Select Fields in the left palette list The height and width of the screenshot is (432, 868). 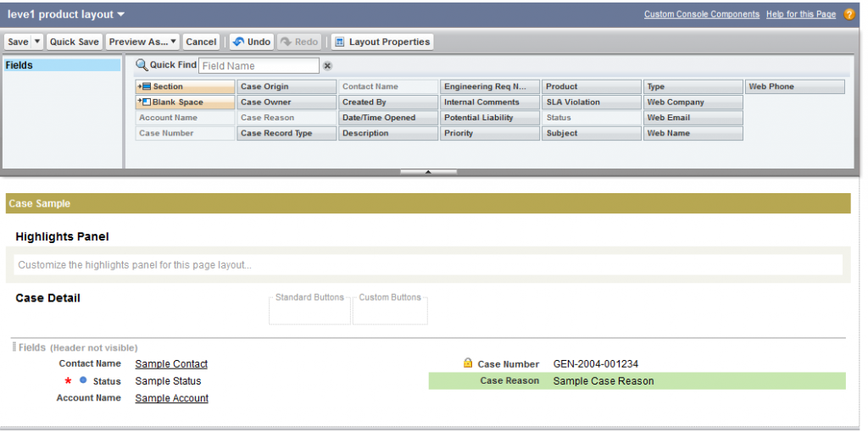point(61,65)
